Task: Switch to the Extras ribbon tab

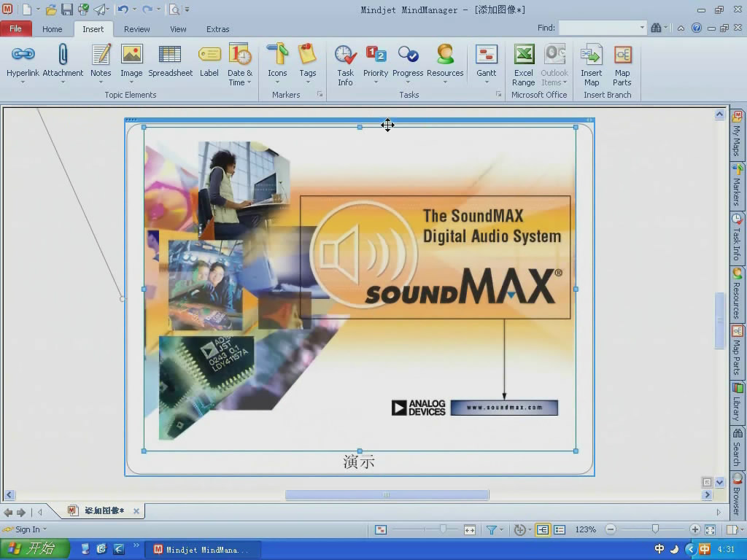Action: tap(217, 29)
